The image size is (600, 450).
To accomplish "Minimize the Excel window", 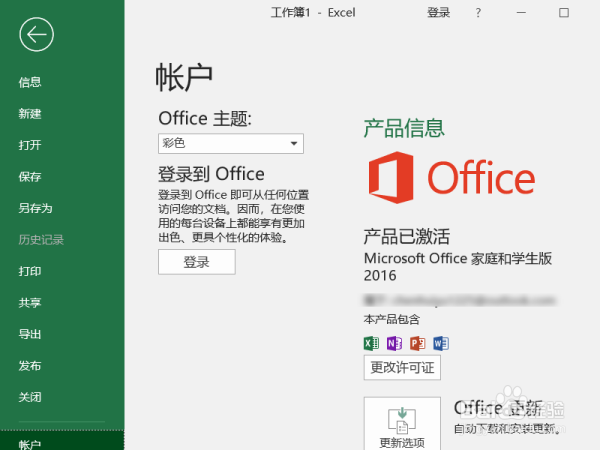I will pos(521,13).
